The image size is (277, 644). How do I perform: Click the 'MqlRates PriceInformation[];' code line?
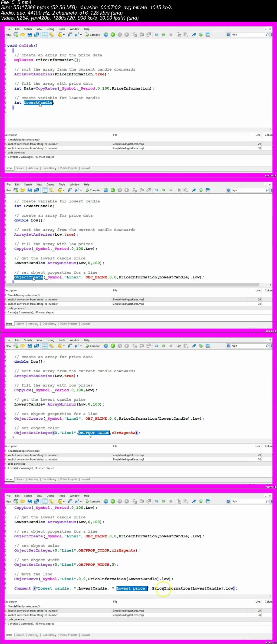click(47, 60)
